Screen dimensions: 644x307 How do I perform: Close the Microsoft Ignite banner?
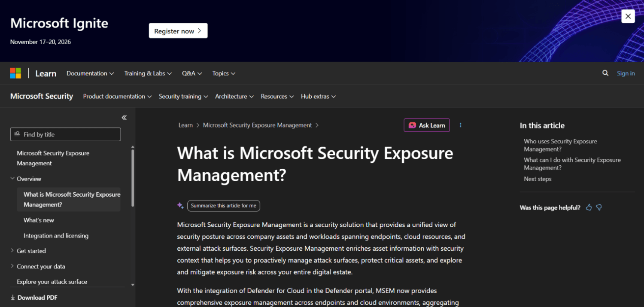[628, 16]
